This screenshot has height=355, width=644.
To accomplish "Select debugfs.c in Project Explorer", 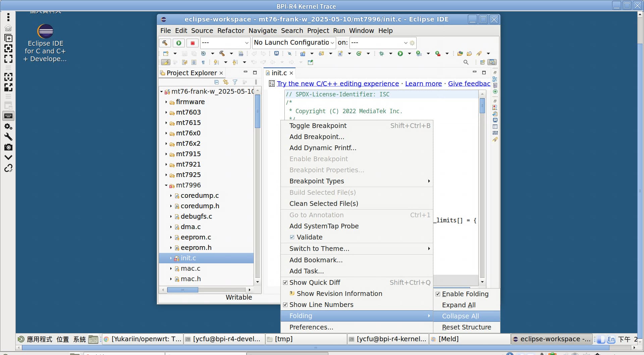I will (196, 216).
